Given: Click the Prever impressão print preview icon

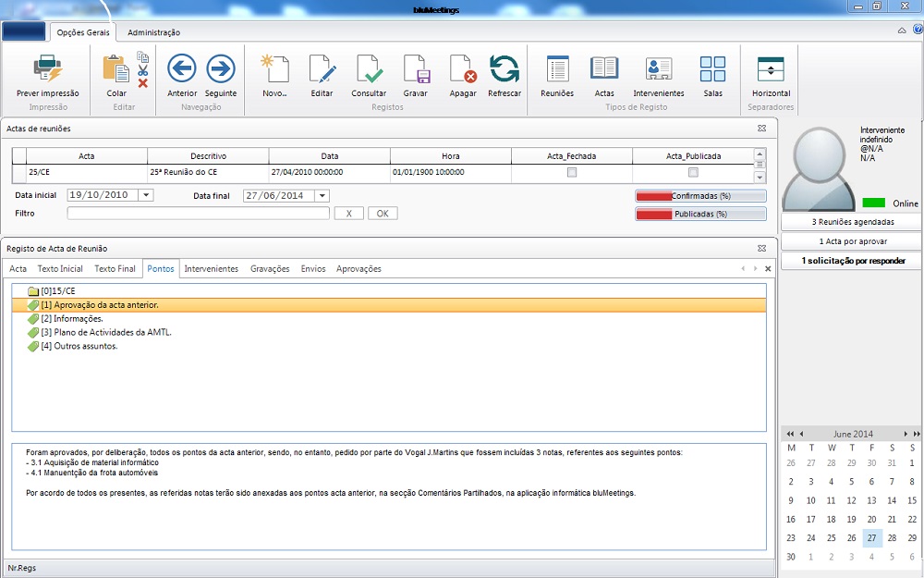Looking at the screenshot, I should [47, 70].
